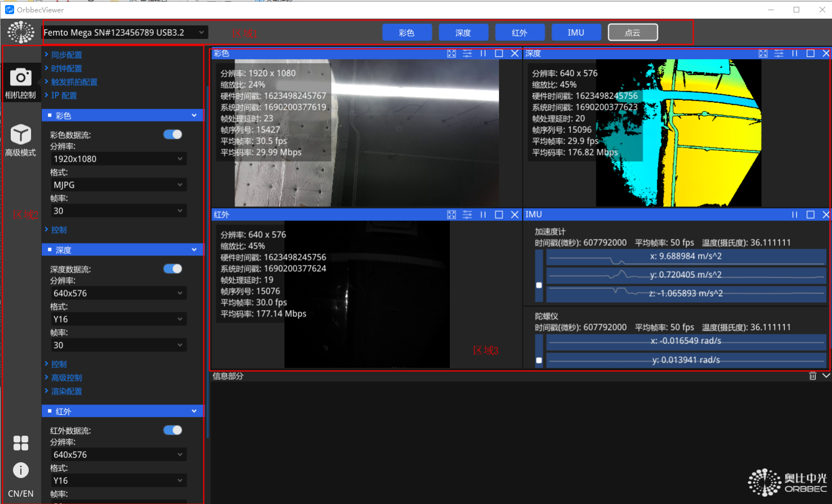Tick the 陀螺仪 checkbox beside the plots
Viewport: 832px width, 504px height.
pyautogui.click(x=539, y=360)
